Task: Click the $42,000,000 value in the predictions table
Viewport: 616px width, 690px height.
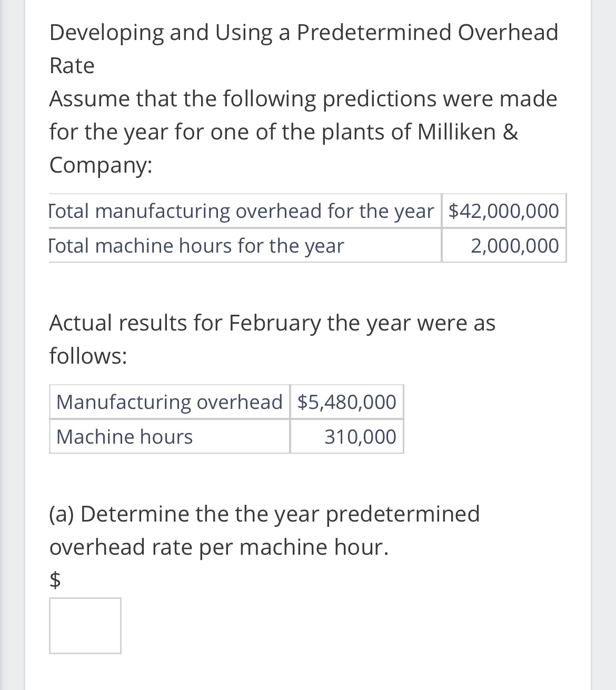Action: pos(502,211)
